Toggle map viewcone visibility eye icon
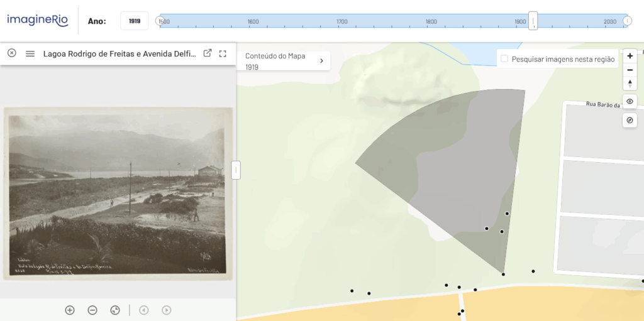This screenshot has height=321, width=644. [630, 101]
